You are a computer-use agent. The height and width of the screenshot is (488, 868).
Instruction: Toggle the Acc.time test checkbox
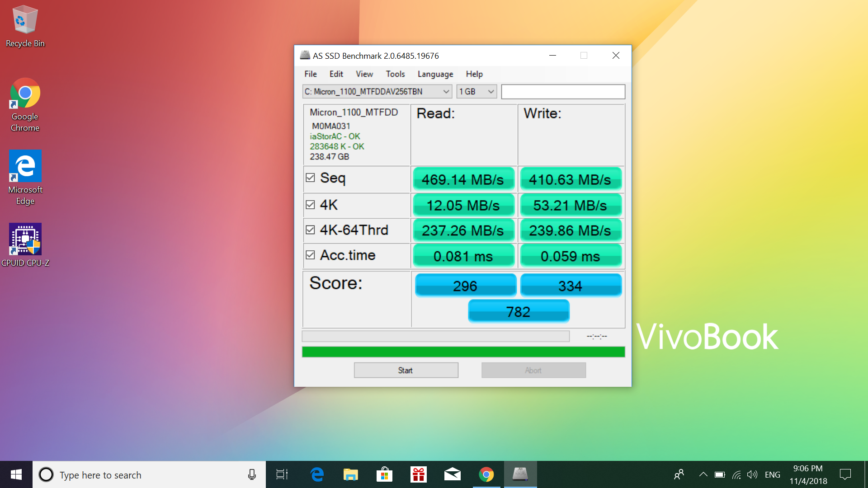(310, 255)
